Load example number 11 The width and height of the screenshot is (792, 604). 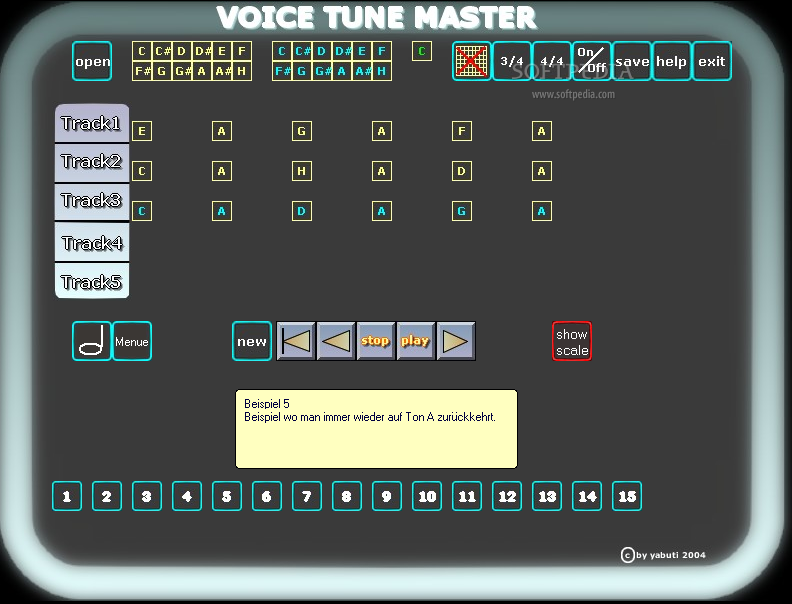(467, 496)
